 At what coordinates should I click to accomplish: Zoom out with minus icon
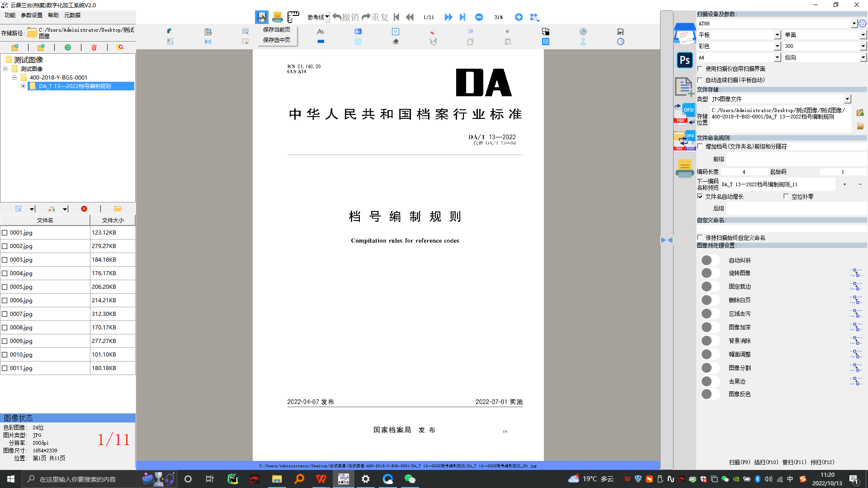[x=479, y=17]
